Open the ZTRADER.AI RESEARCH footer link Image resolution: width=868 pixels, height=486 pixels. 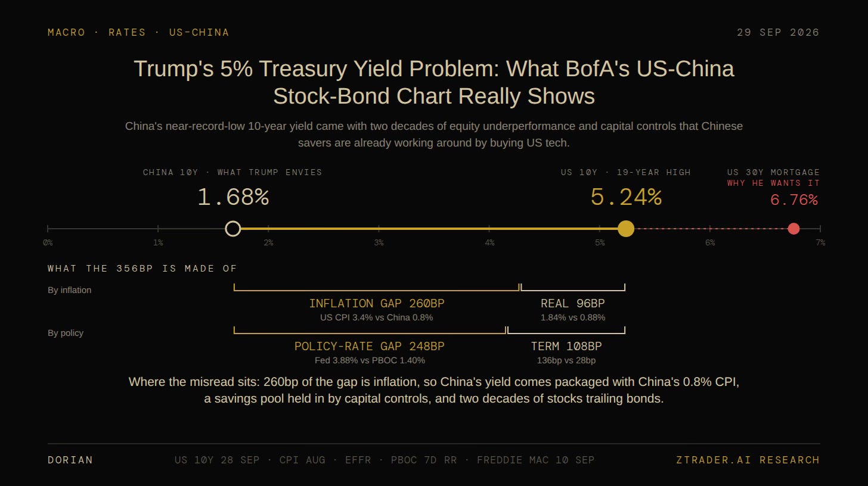point(748,460)
